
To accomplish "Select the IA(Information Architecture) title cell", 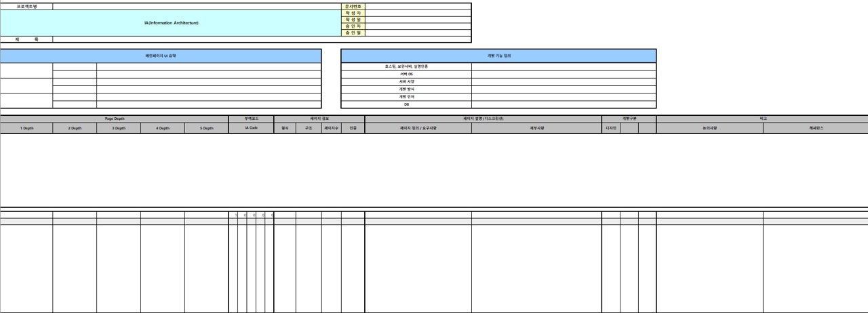I will pyautogui.click(x=172, y=23).
